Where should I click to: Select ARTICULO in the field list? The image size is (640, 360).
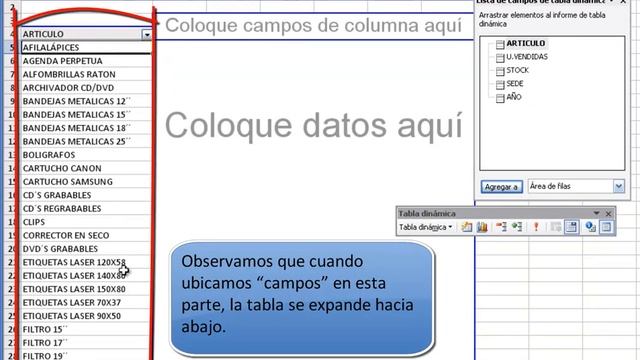tap(525, 43)
